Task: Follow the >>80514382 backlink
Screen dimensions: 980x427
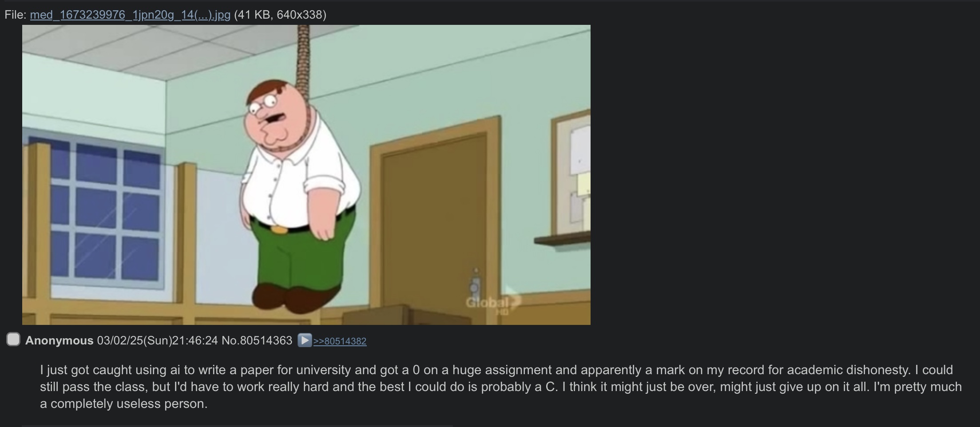Action: point(340,341)
